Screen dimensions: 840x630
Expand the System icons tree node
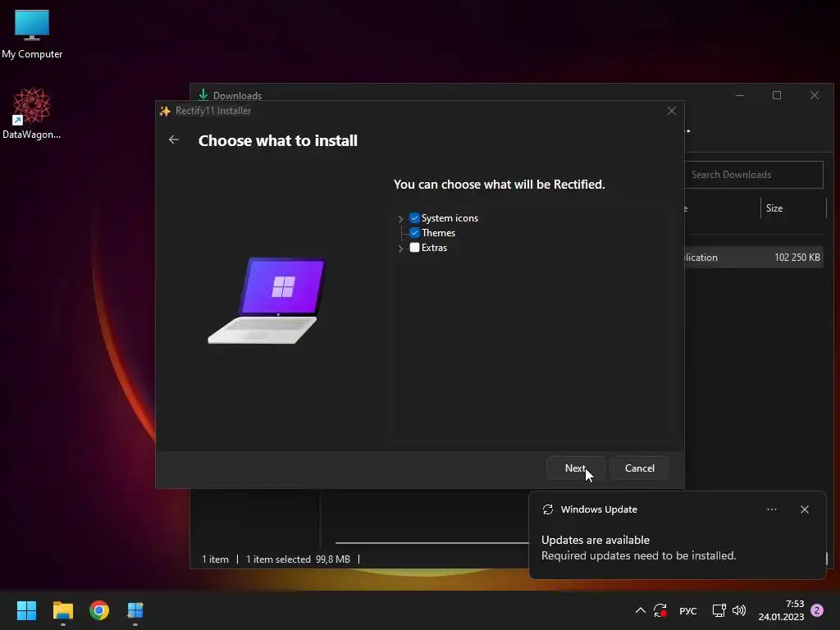point(400,218)
